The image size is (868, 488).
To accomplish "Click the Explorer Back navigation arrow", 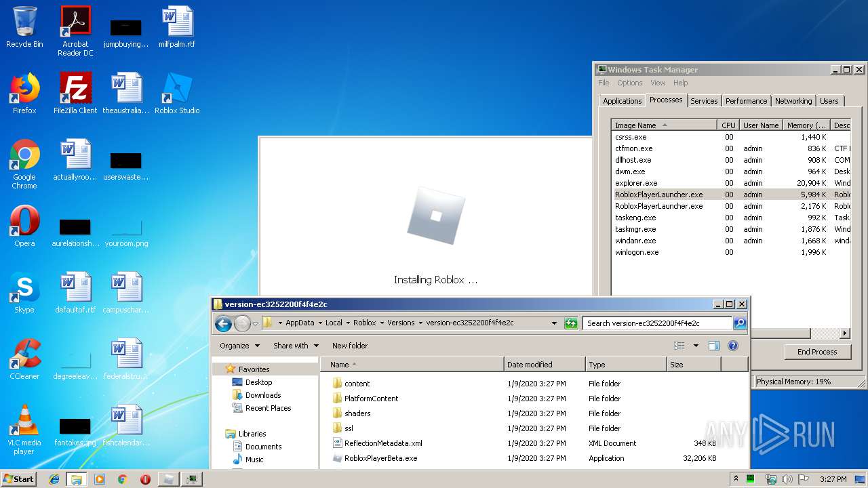I will (223, 323).
